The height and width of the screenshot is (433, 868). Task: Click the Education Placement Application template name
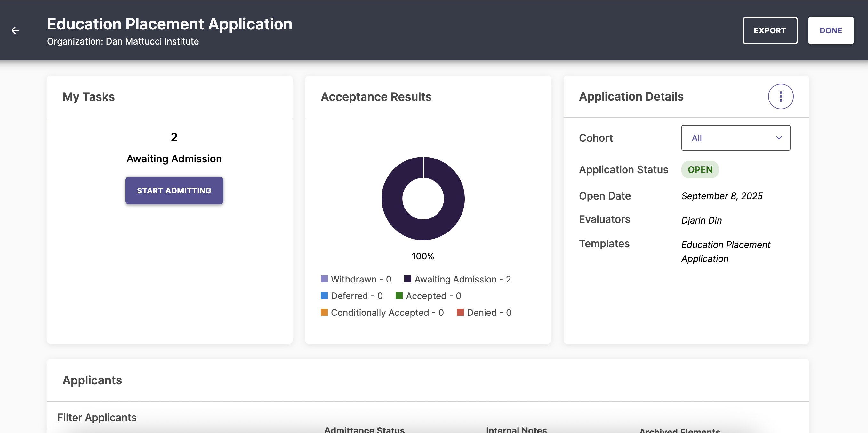(x=726, y=252)
